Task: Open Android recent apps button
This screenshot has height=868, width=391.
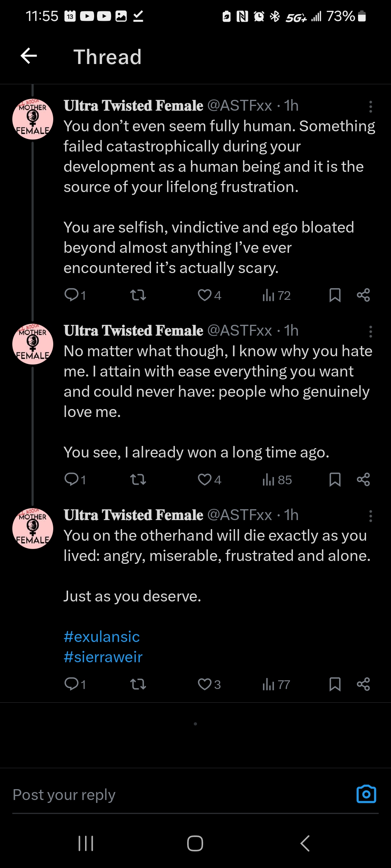Action: 86,843
